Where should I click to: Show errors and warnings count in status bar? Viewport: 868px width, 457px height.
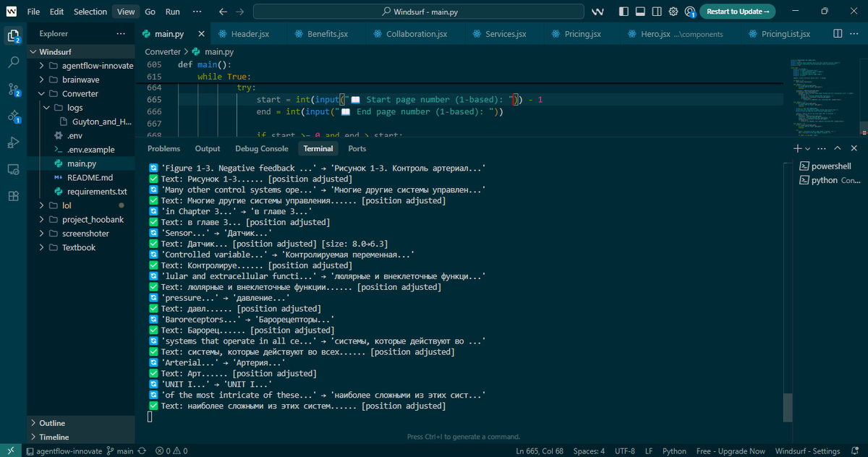171,450
